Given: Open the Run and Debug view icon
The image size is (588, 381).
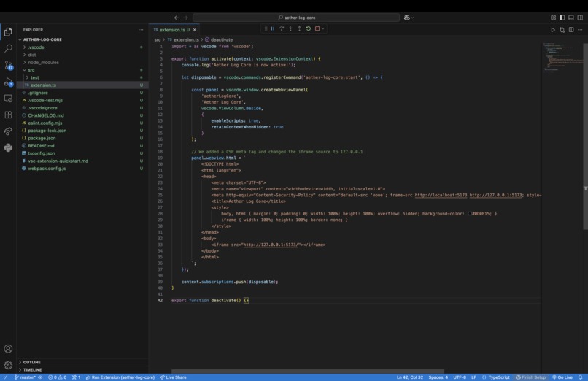Looking at the screenshot, I should tap(8, 82).
